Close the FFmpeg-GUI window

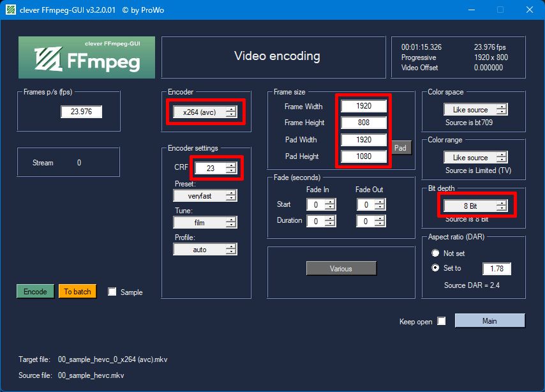click(529, 10)
